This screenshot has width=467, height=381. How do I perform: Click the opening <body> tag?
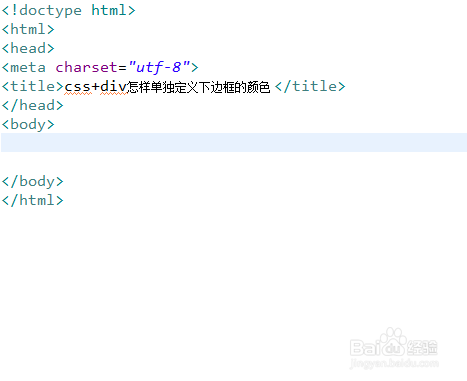coord(28,125)
